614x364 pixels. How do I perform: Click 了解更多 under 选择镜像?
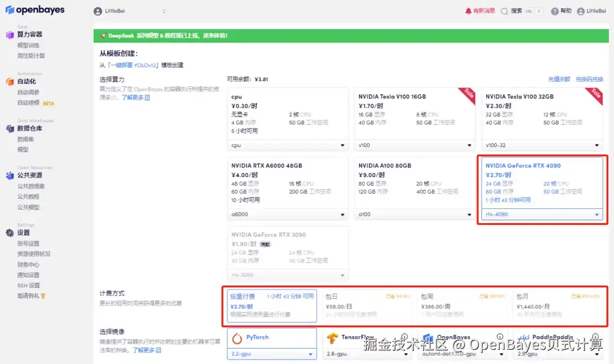[x=147, y=350]
